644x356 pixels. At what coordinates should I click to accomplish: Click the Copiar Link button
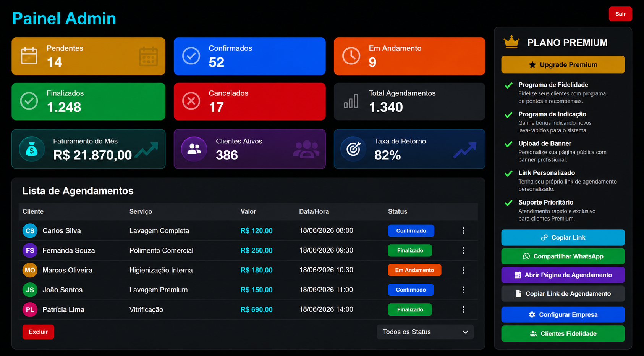[x=563, y=237]
